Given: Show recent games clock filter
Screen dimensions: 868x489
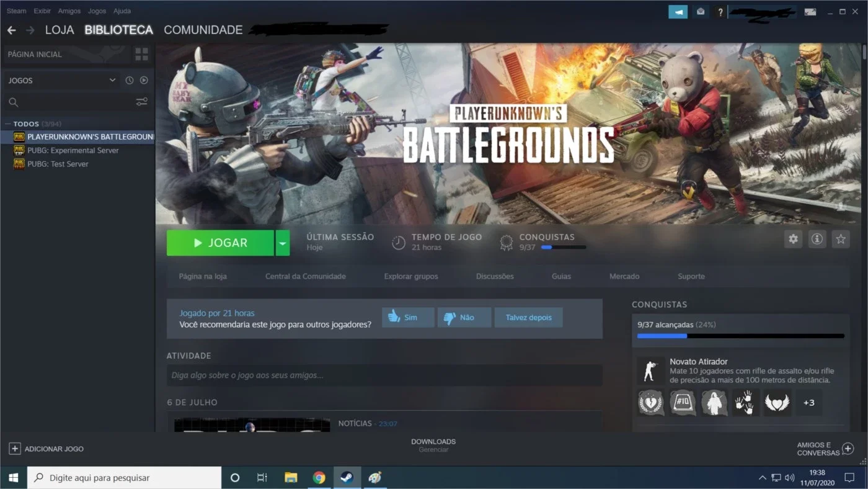Looking at the screenshot, I should (x=130, y=80).
